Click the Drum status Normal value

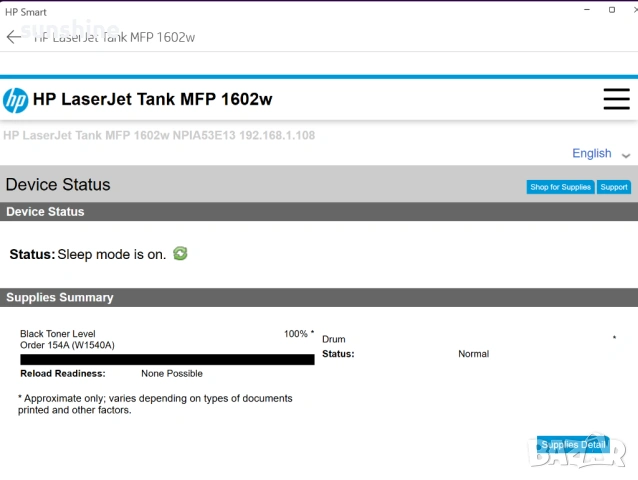point(473,354)
